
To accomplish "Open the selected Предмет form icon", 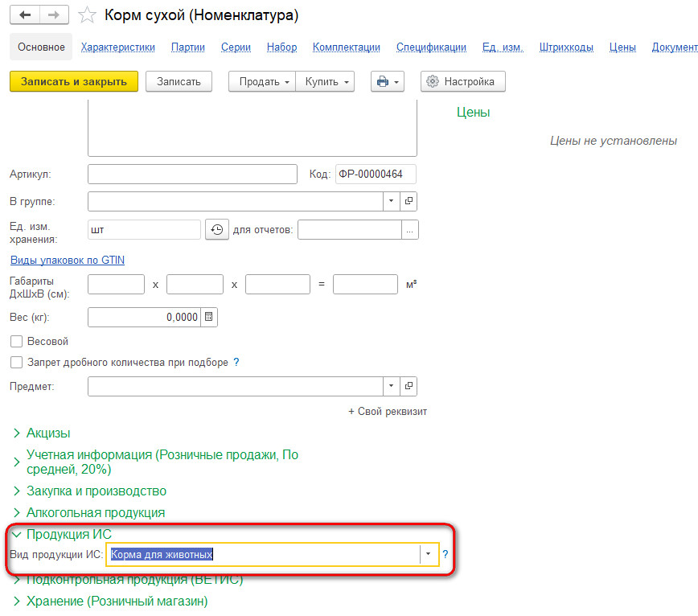I will (409, 386).
